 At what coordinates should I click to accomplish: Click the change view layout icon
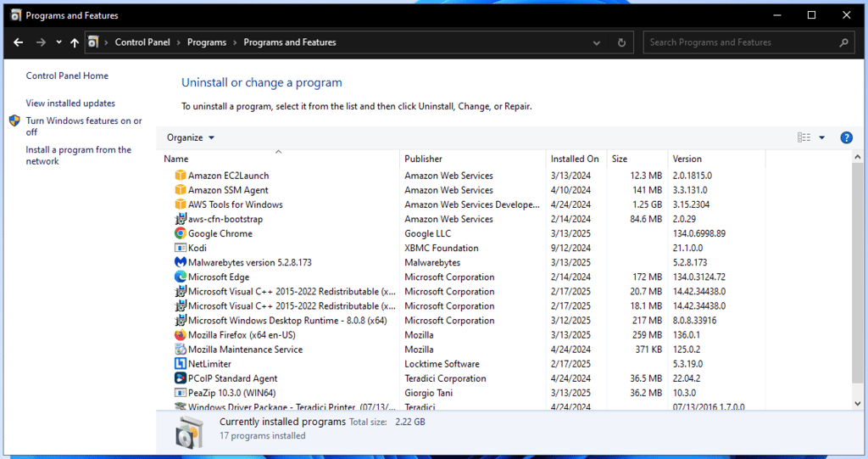(804, 137)
